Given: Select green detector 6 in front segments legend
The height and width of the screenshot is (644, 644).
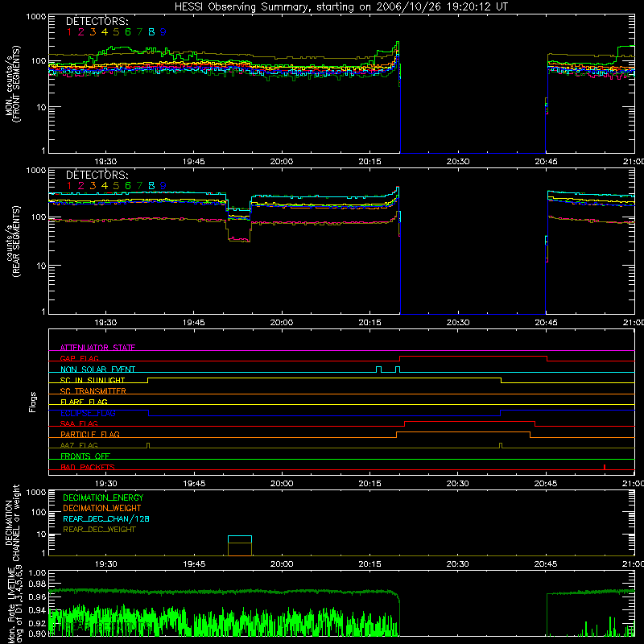Looking at the screenshot, I should [128, 31].
